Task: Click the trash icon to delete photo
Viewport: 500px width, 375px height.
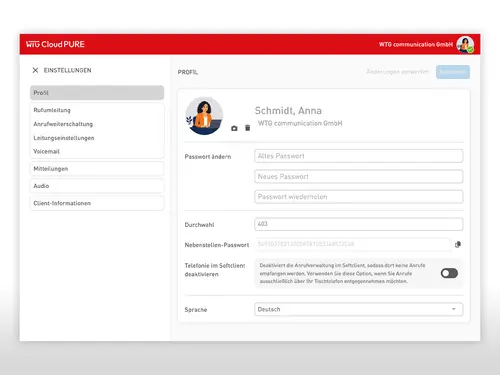Action: 247,128
